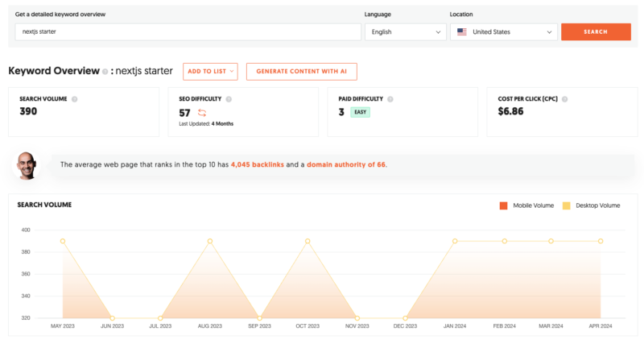Click the EASY paid difficulty badge
644x340 pixels.
click(x=360, y=112)
